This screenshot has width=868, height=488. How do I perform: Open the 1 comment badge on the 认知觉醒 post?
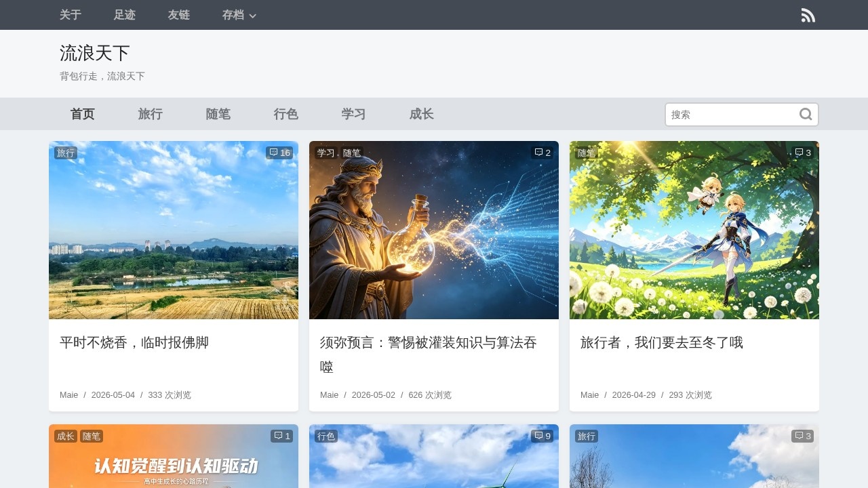point(281,436)
